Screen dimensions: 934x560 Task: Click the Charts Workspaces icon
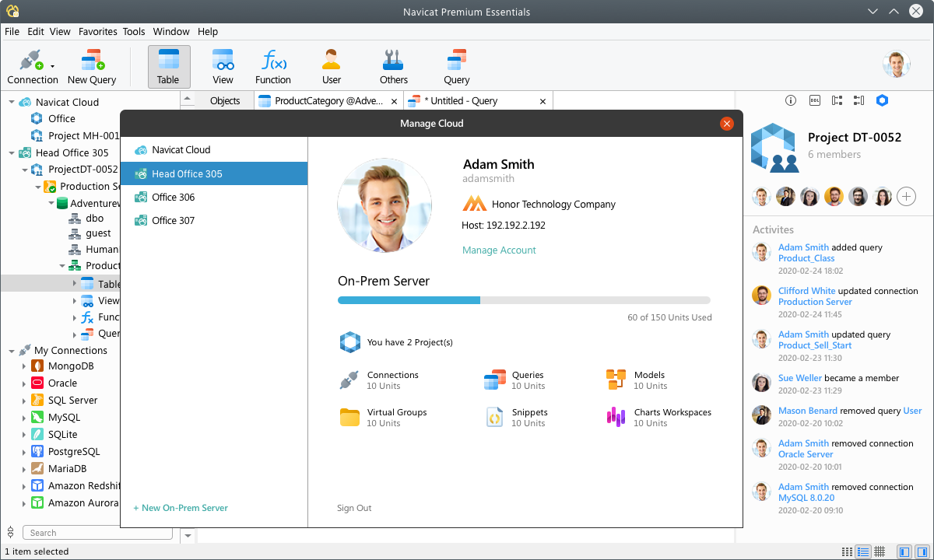point(616,418)
